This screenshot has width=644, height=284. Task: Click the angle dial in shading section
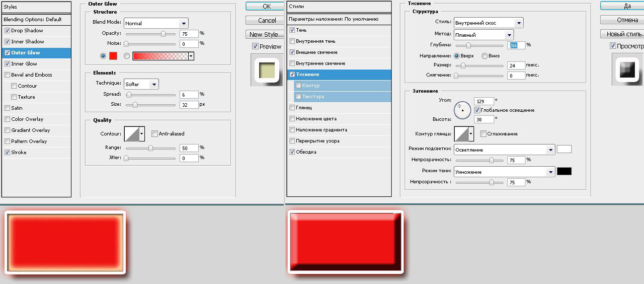(x=462, y=110)
